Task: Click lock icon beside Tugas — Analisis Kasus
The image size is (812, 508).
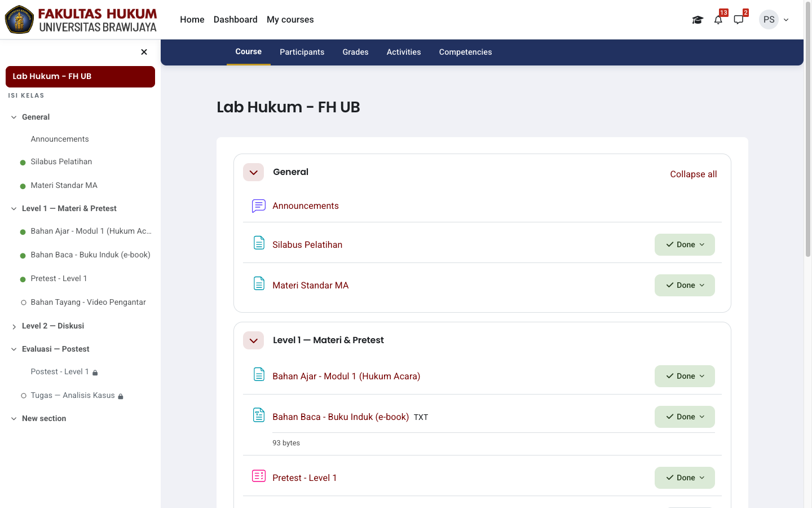Action: 121,396
